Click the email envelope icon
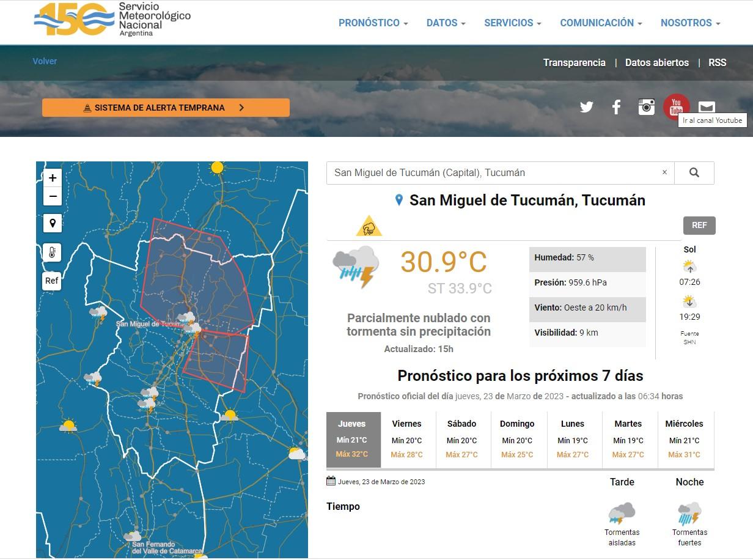753x560 pixels. pos(707,108)
